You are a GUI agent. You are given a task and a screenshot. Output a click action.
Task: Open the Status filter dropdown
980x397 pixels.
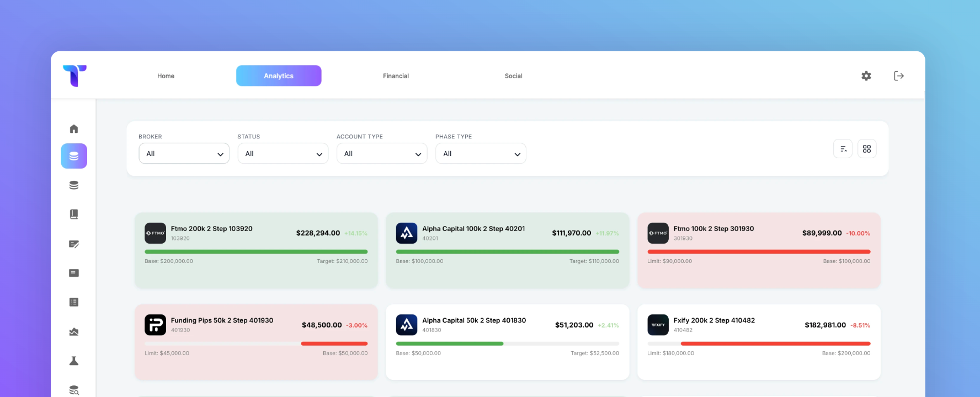coord(283,154)
